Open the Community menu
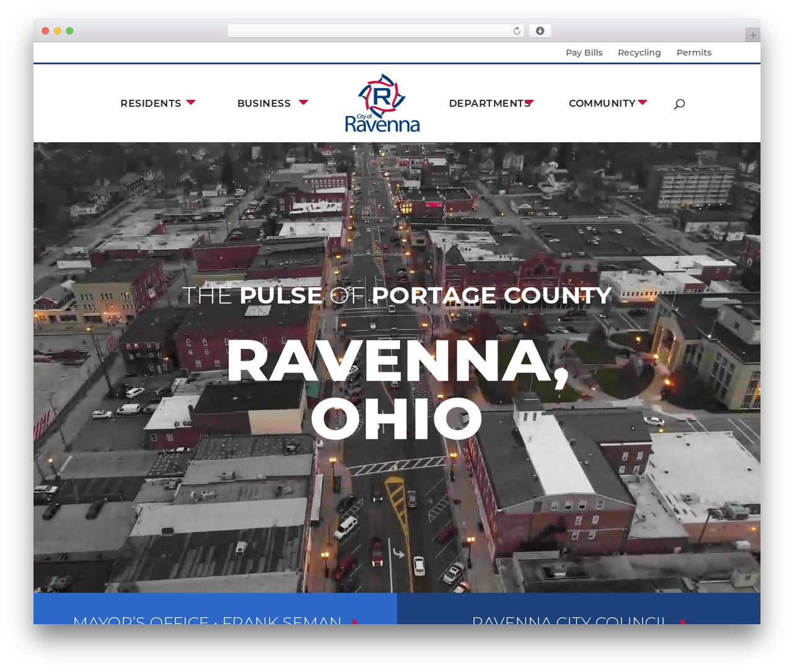The height and width of the screenshot is (672, 794). tap(602, 104)
